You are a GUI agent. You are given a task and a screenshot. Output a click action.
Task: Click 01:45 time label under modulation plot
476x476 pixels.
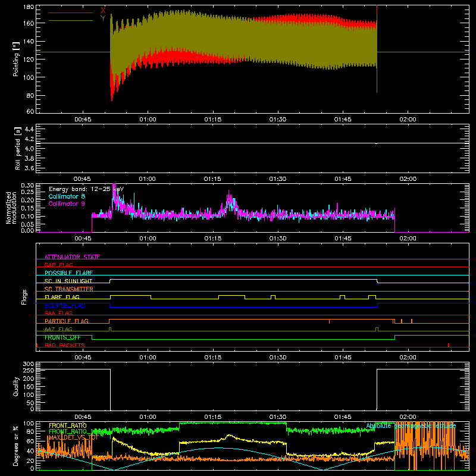343,239
